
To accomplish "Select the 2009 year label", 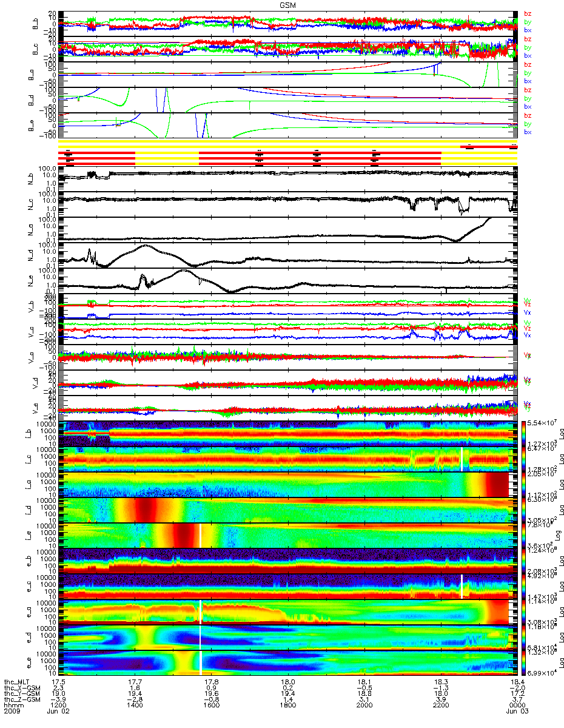I will (12, 712).
